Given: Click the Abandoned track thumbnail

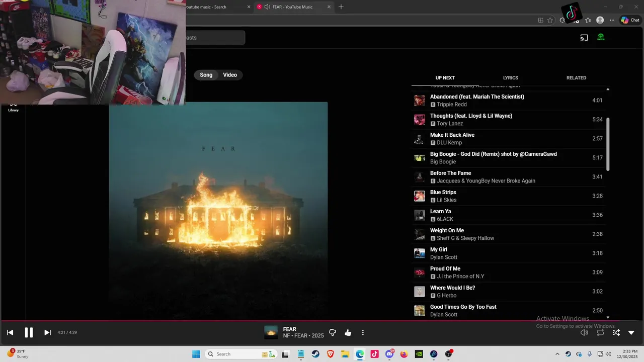Looking at the screenshot, I should pos(420,101).
